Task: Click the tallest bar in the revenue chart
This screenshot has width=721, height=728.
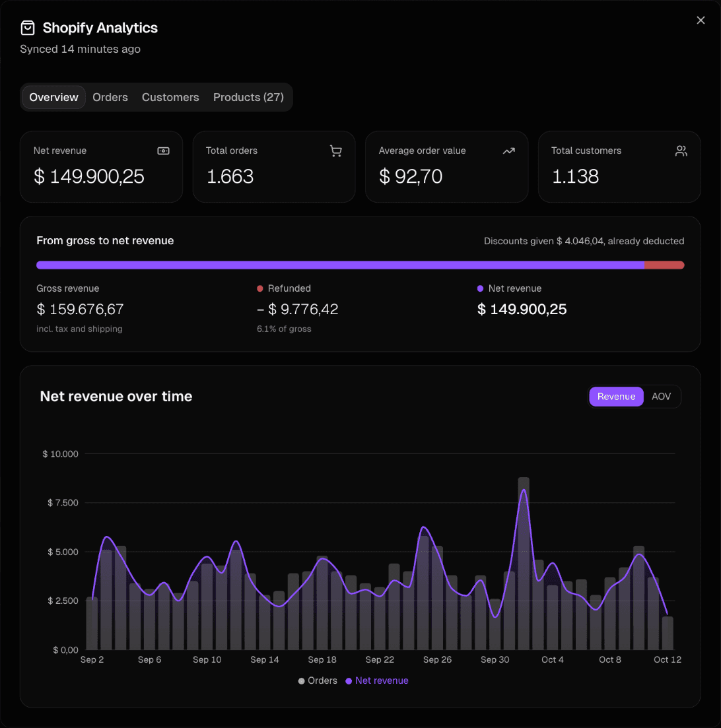Action: 524,563
